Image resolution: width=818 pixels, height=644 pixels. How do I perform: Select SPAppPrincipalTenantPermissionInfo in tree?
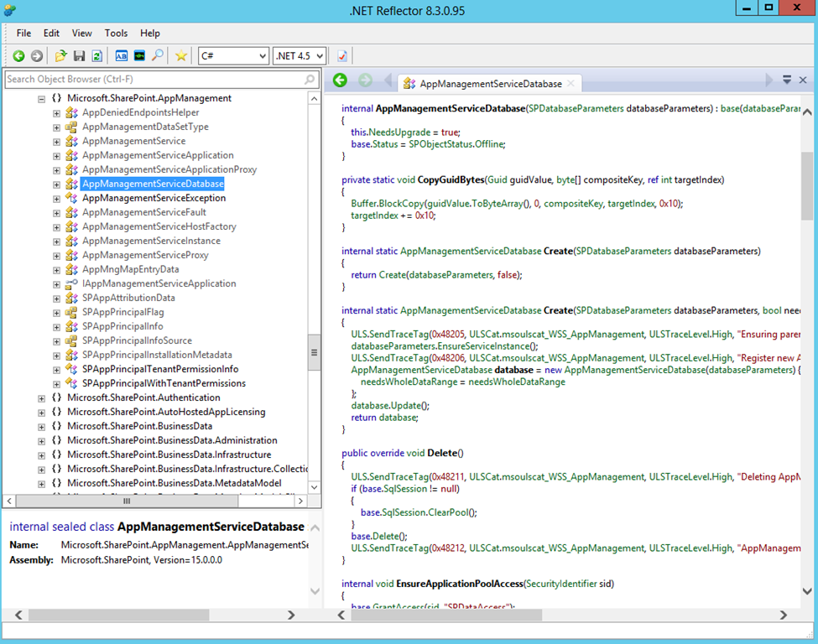point(160,369)
